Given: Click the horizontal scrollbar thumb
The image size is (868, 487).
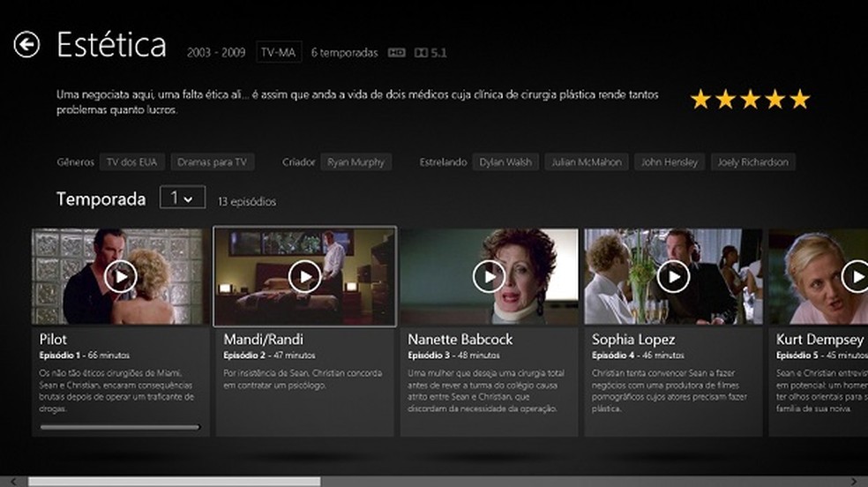Looking at the screenshot, I should pyautogui.click(x=175, y=482).
